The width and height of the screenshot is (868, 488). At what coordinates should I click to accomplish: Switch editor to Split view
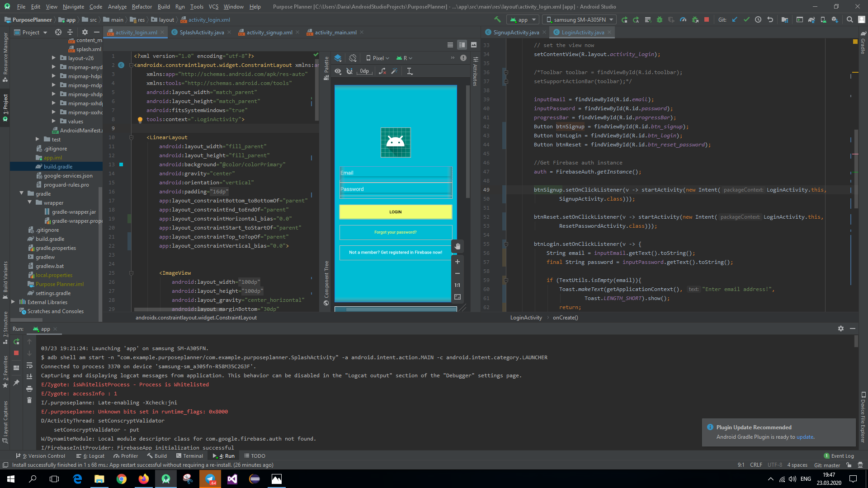tap(462, 45)
